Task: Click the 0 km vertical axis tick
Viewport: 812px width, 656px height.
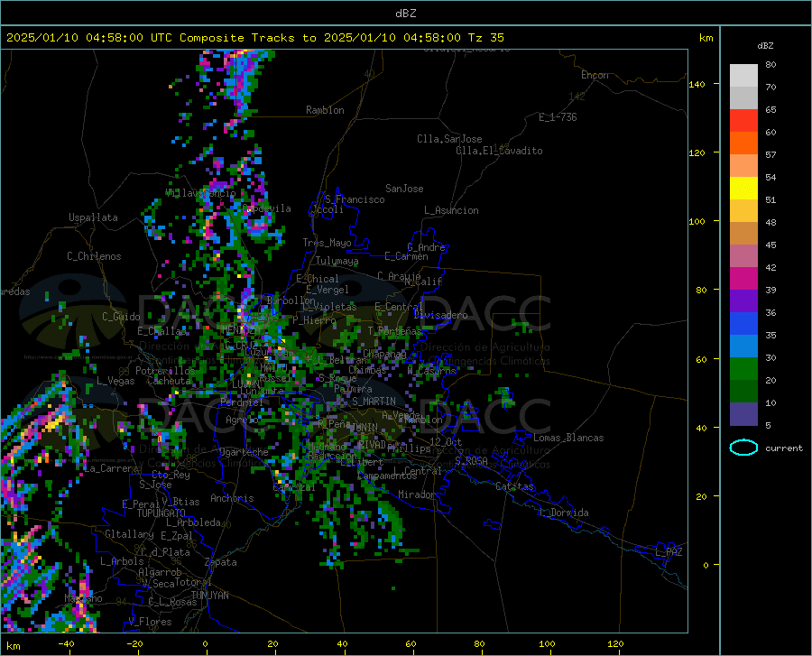Action: tap(706, 565)
